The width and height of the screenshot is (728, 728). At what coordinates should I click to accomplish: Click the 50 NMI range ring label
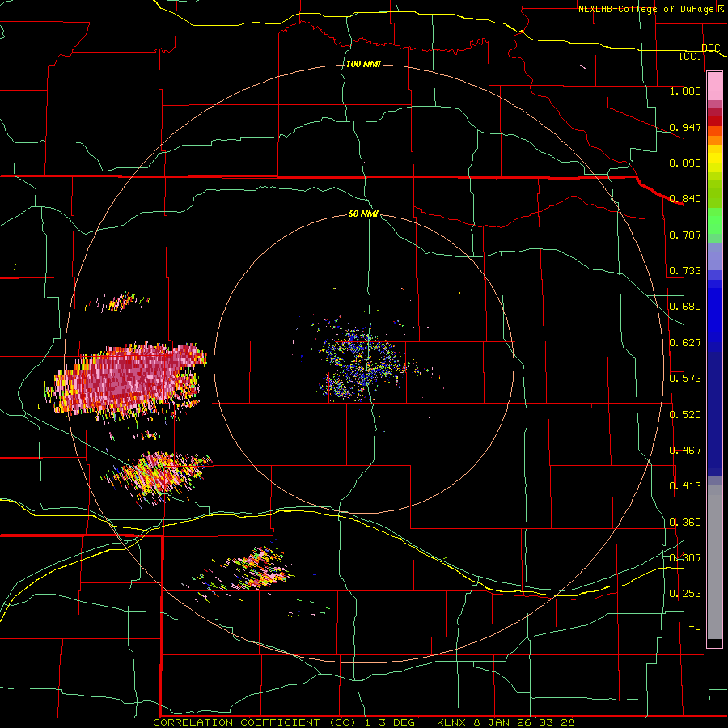363,214
